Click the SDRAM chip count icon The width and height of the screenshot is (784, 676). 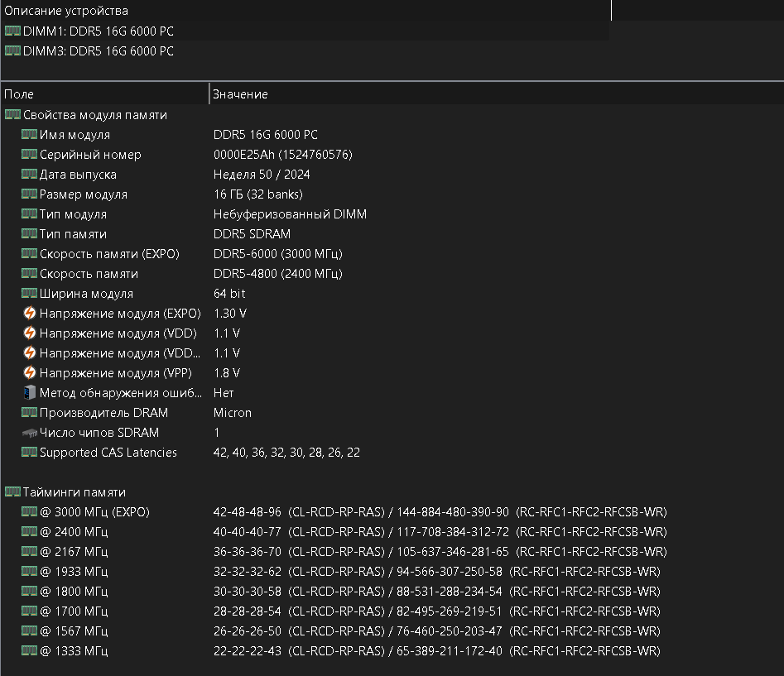coord(30,433)
